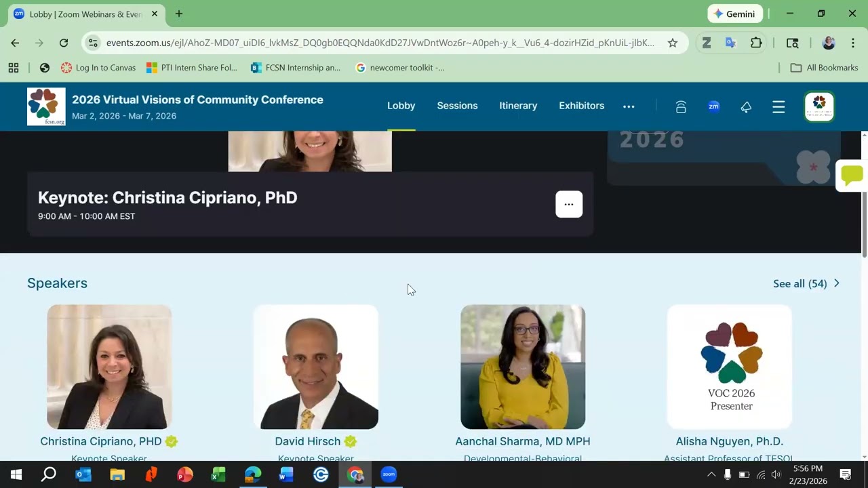The image size is (868, 488).
Task: Bookmark this page using the star icon
Action: pos(673,43)
